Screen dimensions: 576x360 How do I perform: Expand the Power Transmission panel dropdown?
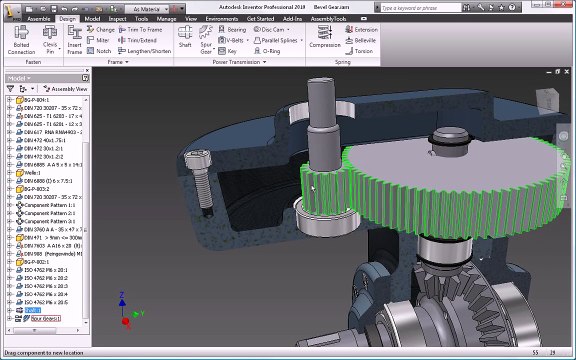[264, 62]
